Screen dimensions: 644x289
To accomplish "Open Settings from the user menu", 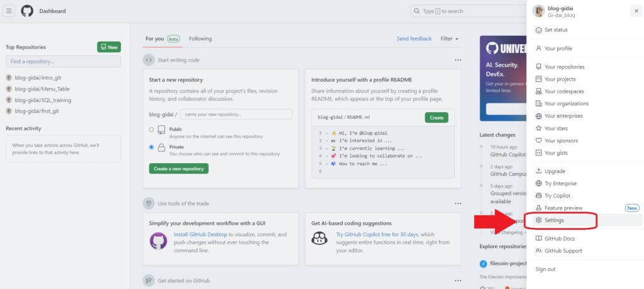I will click(x=554, y=220).
